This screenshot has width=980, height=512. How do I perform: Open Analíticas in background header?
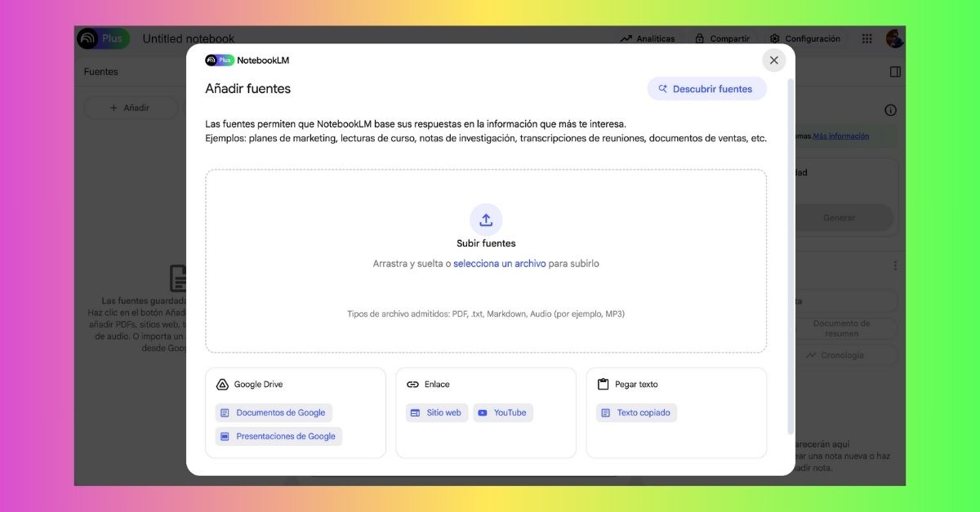click(648, 38)
